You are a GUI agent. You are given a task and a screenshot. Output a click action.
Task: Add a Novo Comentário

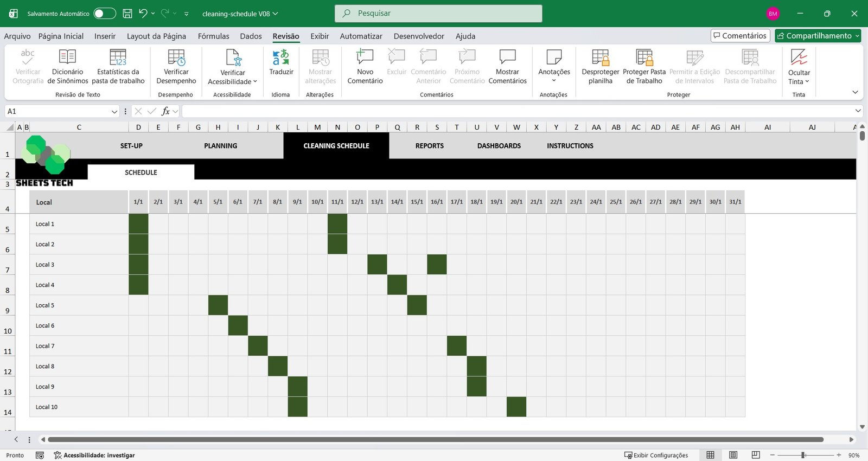click(x=365, y=66)
